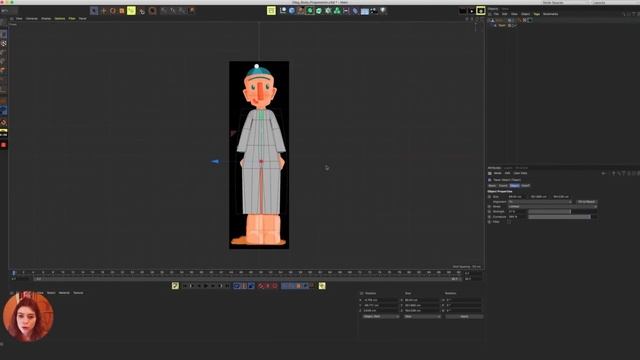
Task: Play the animation forwards
Action: point(206,286)
